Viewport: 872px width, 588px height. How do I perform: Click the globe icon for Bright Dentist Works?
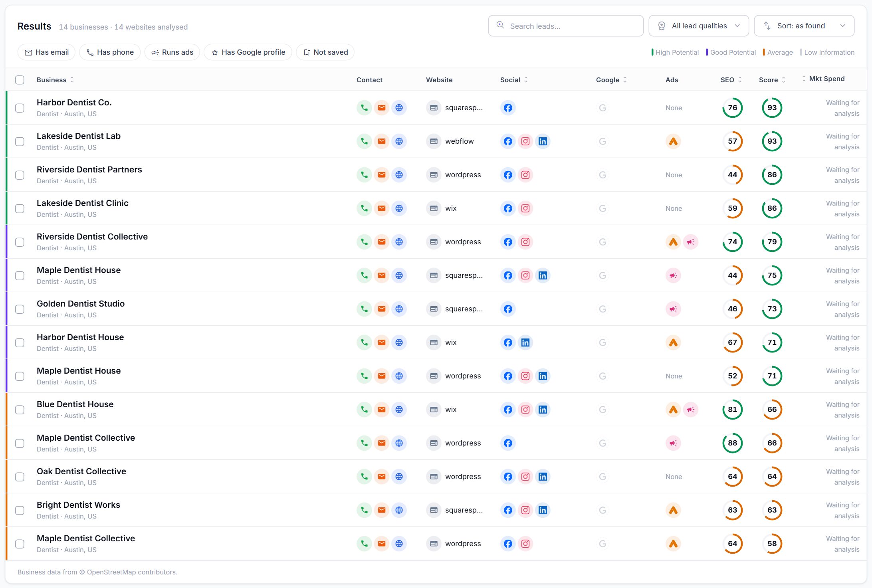[x=399, y=510]
